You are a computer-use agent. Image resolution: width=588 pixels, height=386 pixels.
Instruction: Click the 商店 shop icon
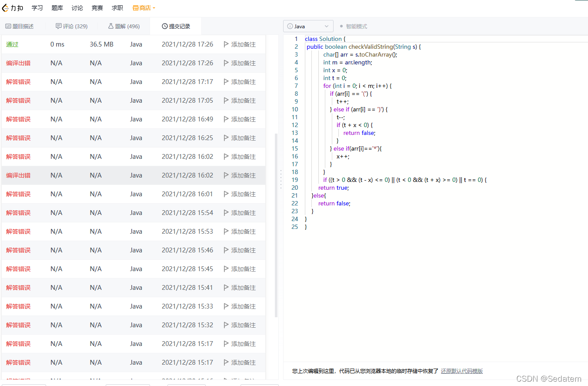[x=135, y=8]
